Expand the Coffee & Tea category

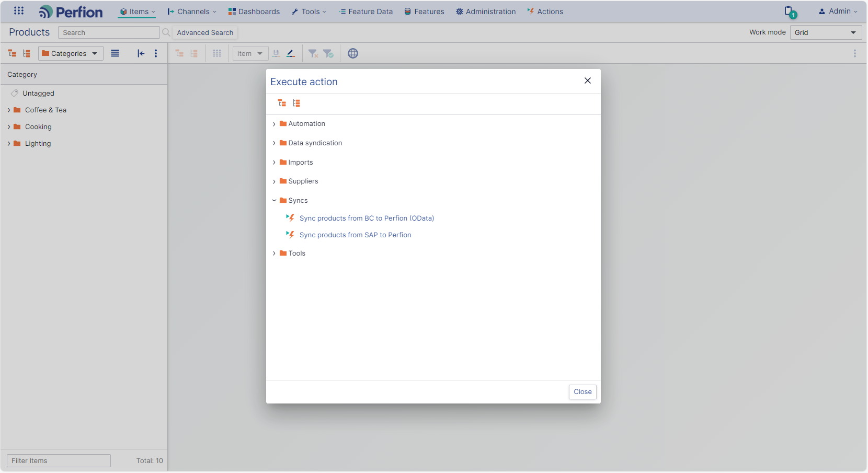click(9, 110)
